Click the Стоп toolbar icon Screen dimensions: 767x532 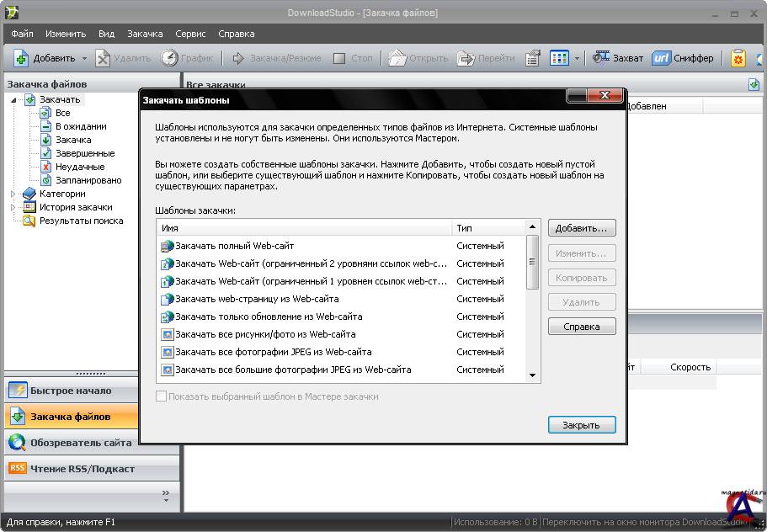339,58
